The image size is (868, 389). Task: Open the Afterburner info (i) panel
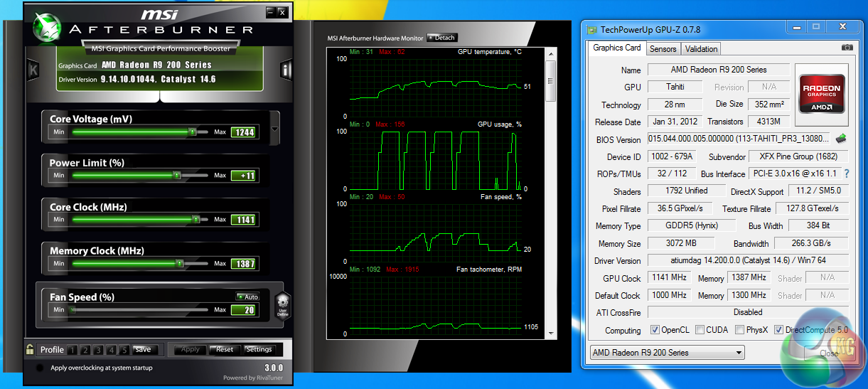(x=286, y=70)
